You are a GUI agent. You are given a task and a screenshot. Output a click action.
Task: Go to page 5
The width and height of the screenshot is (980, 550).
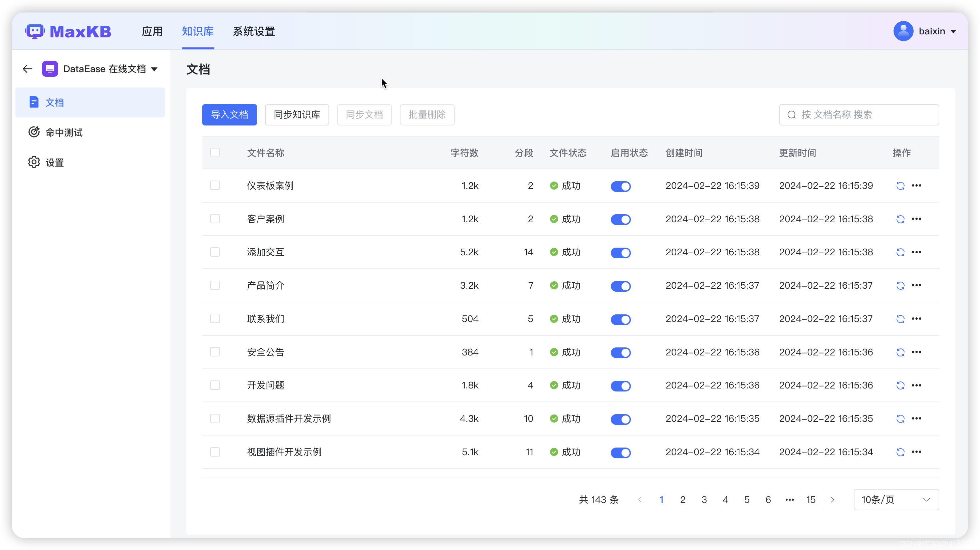click(747, 499)
